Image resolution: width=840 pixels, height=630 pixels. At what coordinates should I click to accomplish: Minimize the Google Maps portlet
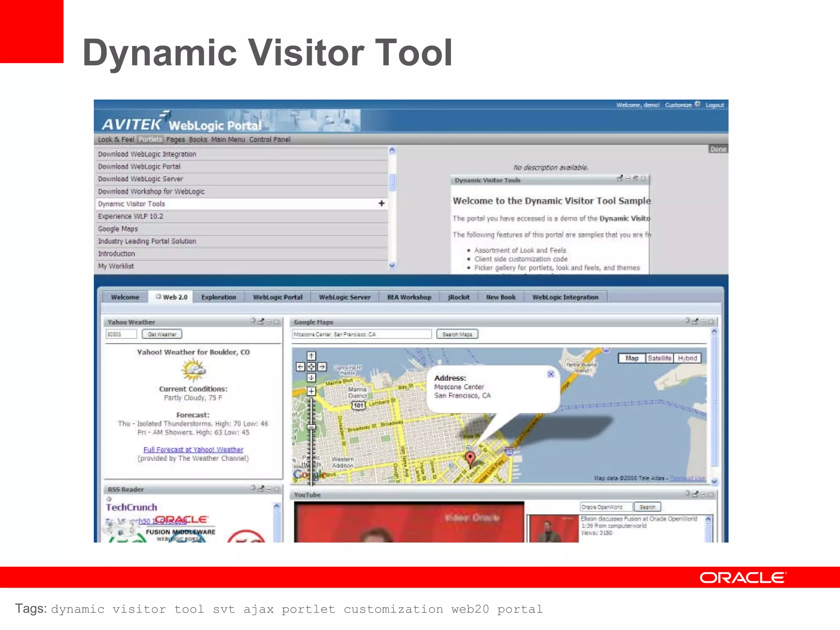(x=703, y=322)
